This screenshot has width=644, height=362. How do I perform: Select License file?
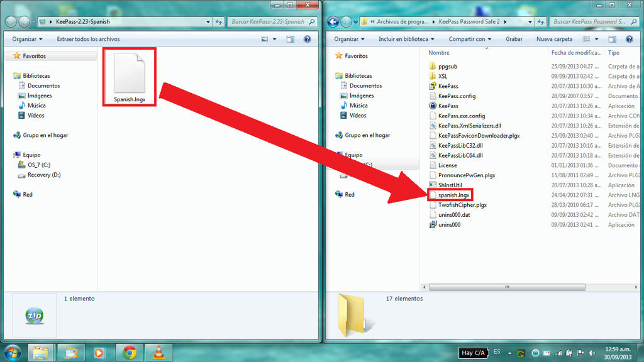coord(447,165)
